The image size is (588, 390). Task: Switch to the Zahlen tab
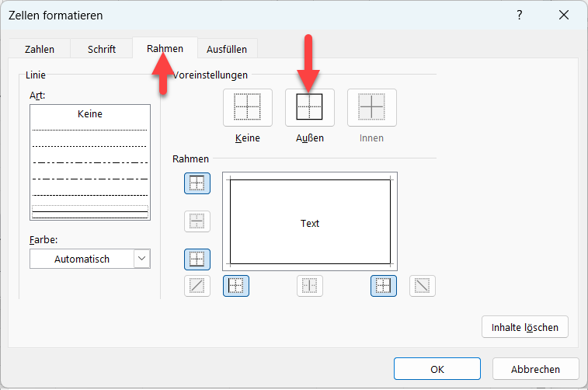click(x=40, y=49)
